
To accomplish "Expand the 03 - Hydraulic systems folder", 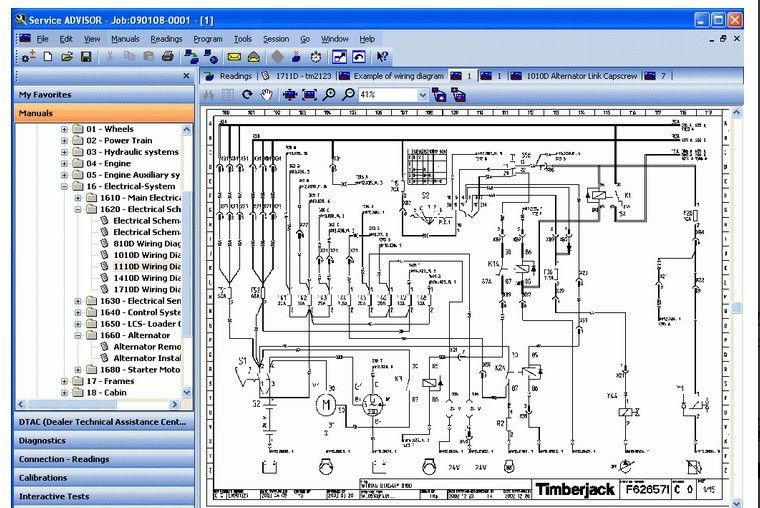I will [x=64, y=152].
